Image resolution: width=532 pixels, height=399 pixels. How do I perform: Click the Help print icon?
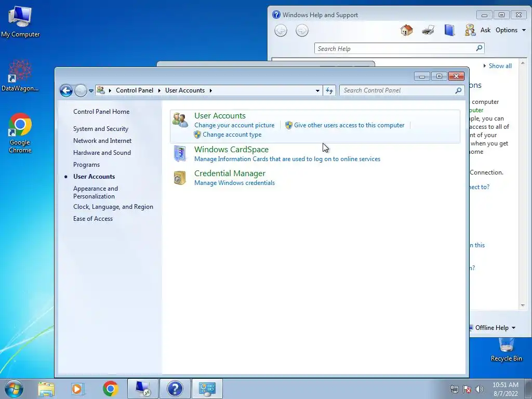tap(428, 30)
